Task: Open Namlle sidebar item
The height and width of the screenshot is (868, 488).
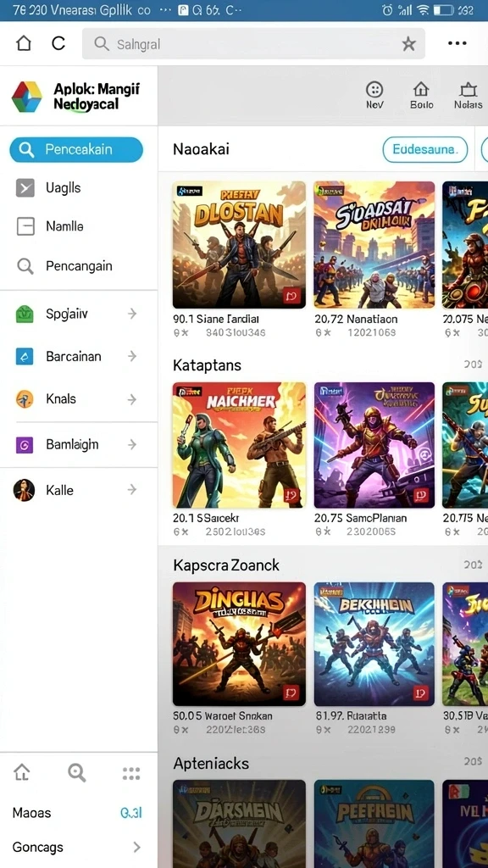Action: click(x=79, y=226)
